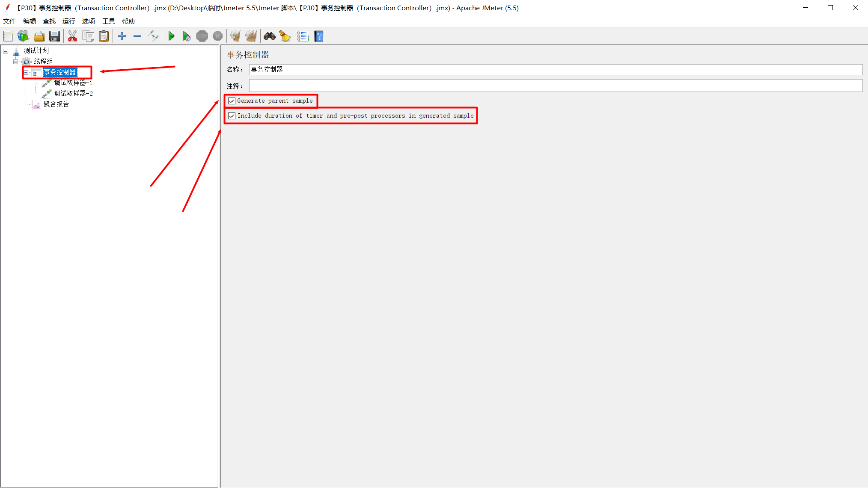Click the 注释 comment input field
This screenshot has width=868, height=488.
coord(556,86)
